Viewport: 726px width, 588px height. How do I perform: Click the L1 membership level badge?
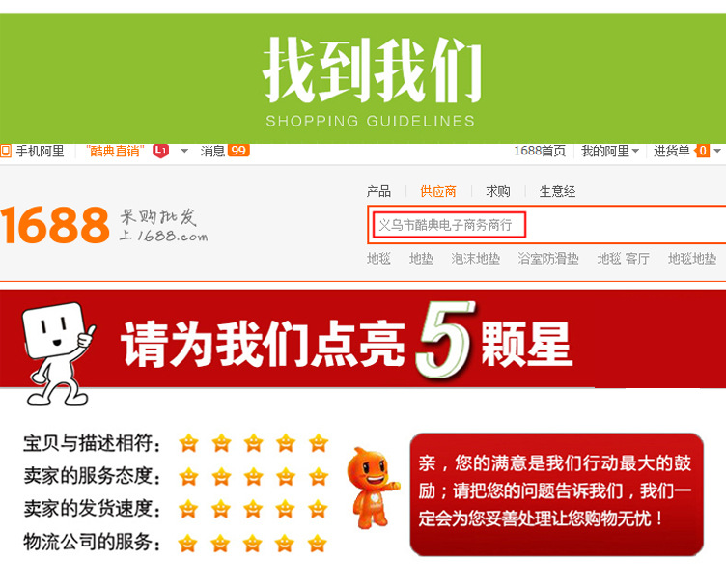point(160,151)
